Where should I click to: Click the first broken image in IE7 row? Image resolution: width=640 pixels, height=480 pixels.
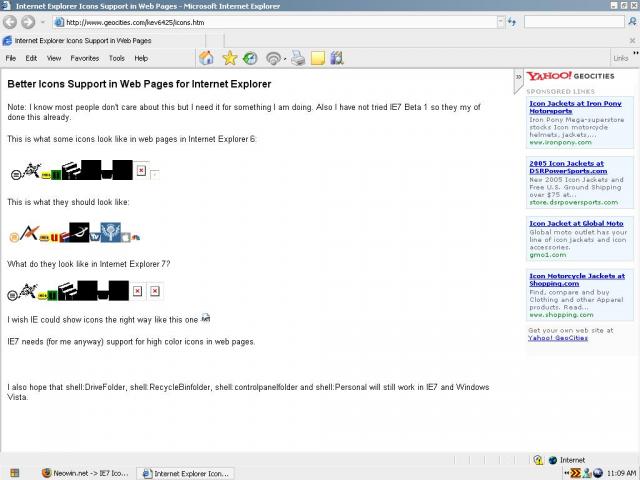pos(138,291)
